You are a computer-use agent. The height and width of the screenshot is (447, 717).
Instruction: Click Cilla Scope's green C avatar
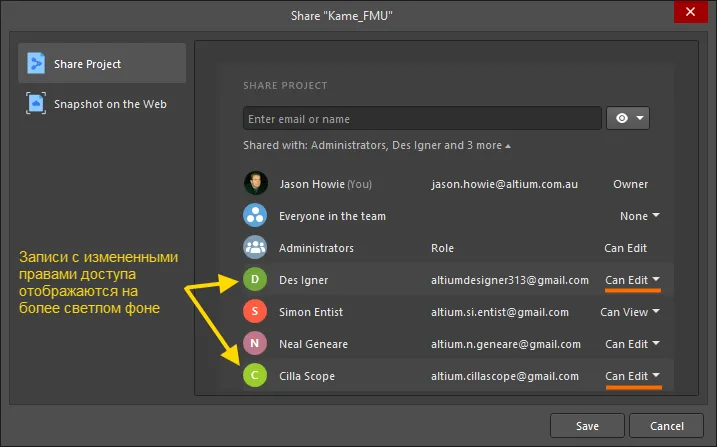(x=255, y=375)
